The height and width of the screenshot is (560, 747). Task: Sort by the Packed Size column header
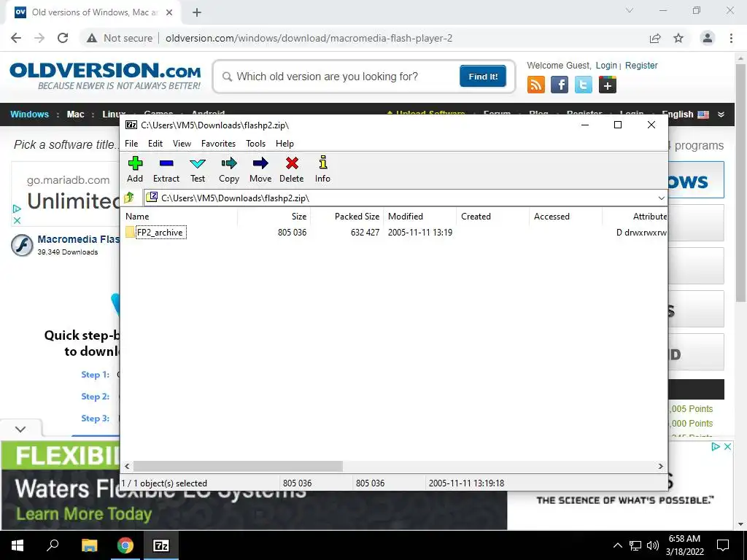347,216
